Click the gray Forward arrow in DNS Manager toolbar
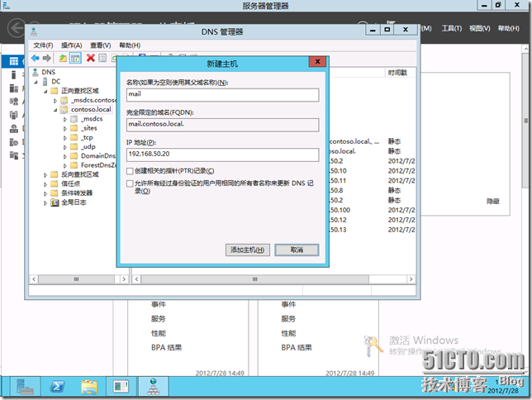 tap(47, 58)
